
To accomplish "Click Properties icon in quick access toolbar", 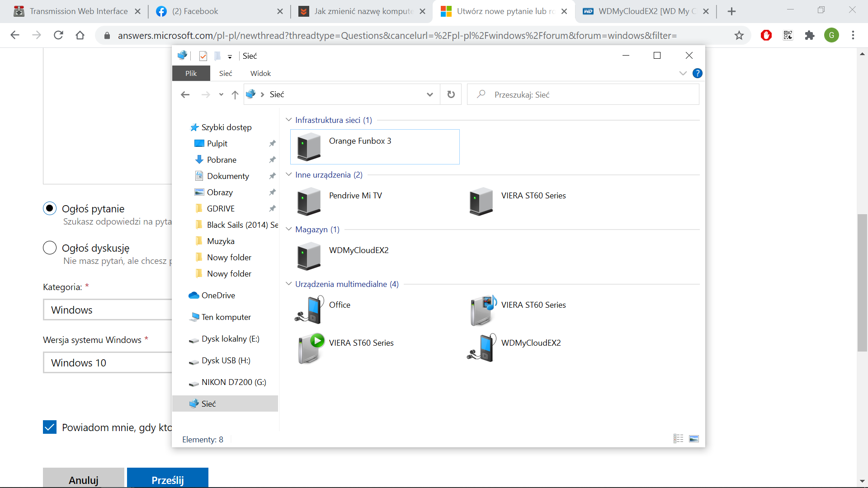I will click(203, 56).
